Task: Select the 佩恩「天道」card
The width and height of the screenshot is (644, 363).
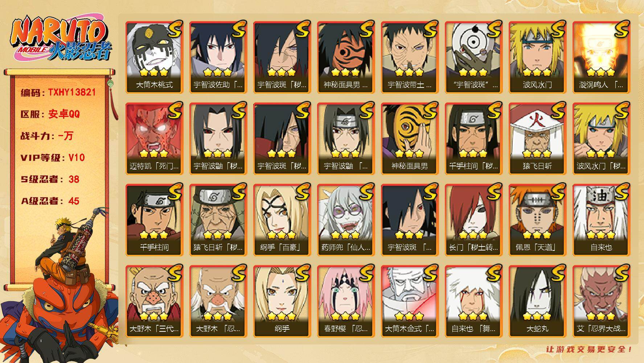Action: (537, 220)
